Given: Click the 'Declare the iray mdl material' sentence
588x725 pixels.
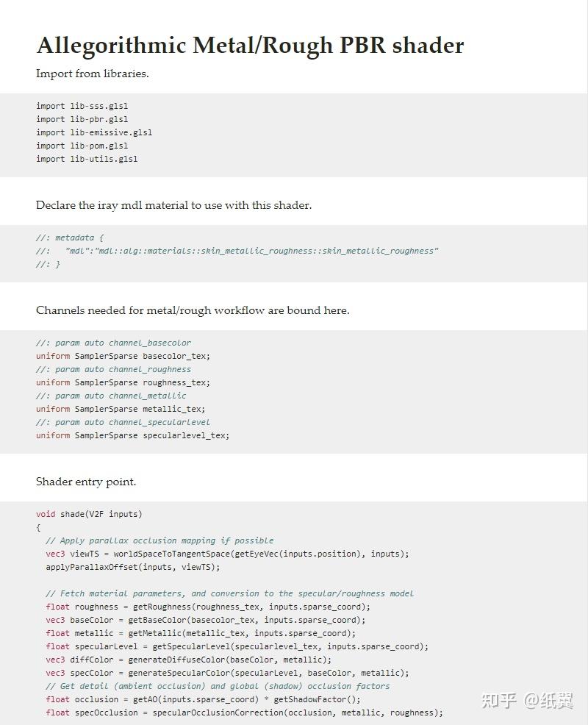Looking at the screenshot, I should pos(173,205).
